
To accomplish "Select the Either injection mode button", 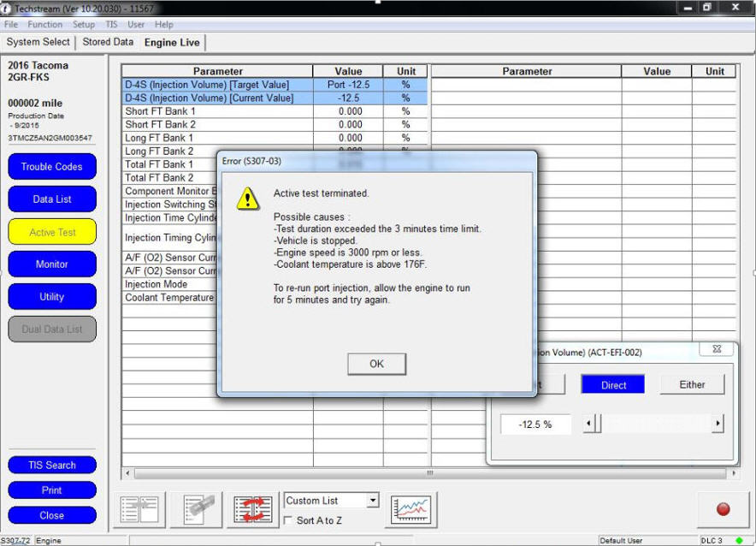I will coord(692,385).
